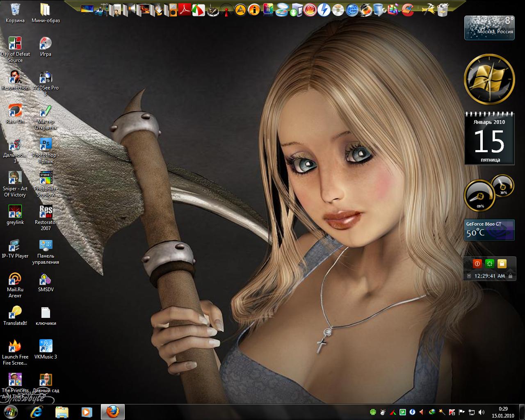Launch Daemon Tools lightning icon in dock
This screenshot has height=420, width=525.
pyautogui.click(x=324, y=9)
